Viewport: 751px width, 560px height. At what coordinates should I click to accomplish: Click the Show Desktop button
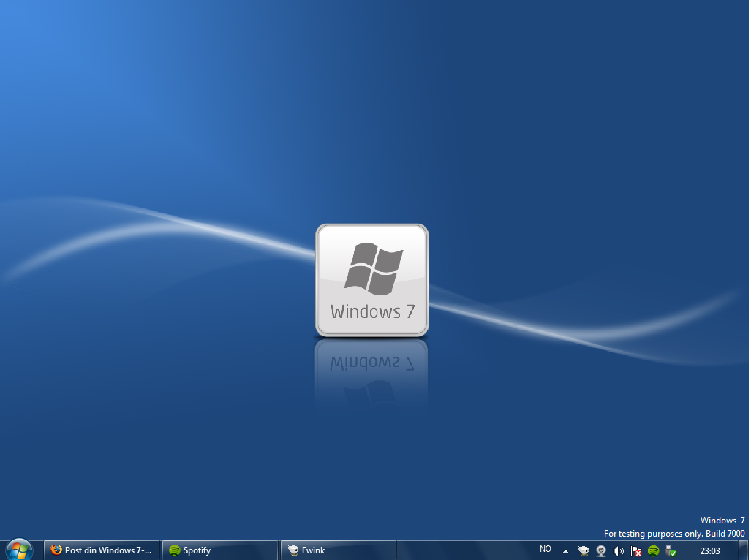point(744,550)
